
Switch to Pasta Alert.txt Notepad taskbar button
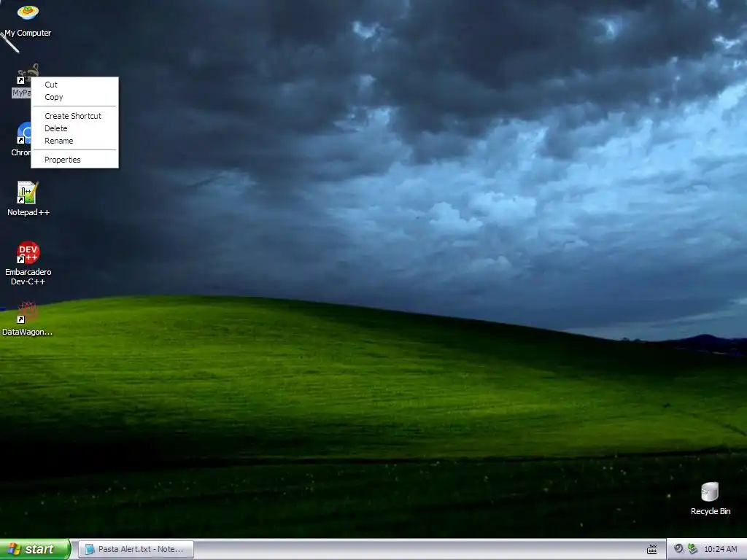click(136, 549)
